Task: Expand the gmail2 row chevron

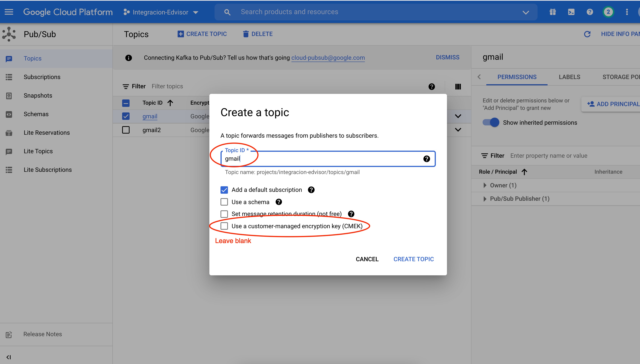Action: pos(458,130)
